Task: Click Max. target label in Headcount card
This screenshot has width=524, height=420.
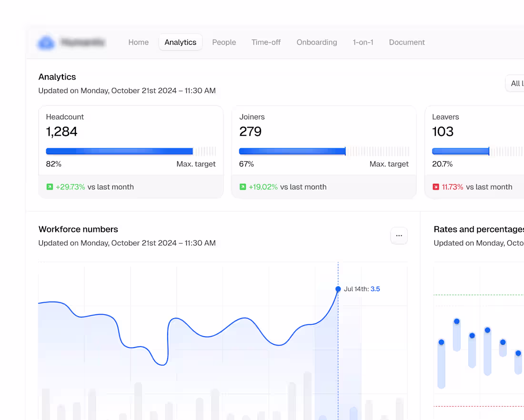Action: [x=196, y=164]
